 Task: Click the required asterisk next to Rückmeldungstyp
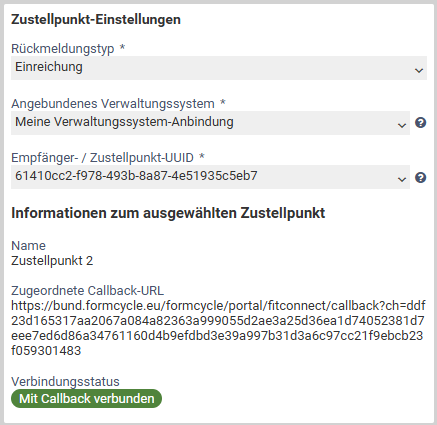(122, 47)
